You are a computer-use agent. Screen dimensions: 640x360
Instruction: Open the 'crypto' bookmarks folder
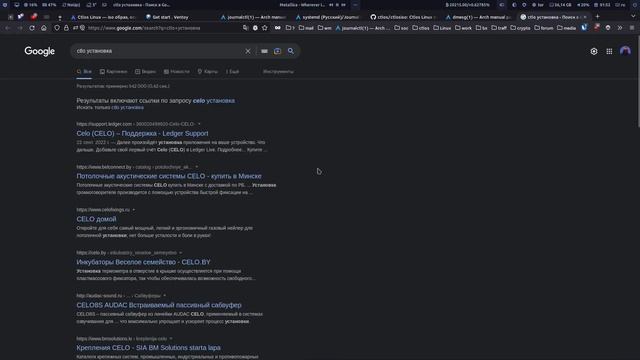pos(520,28)
